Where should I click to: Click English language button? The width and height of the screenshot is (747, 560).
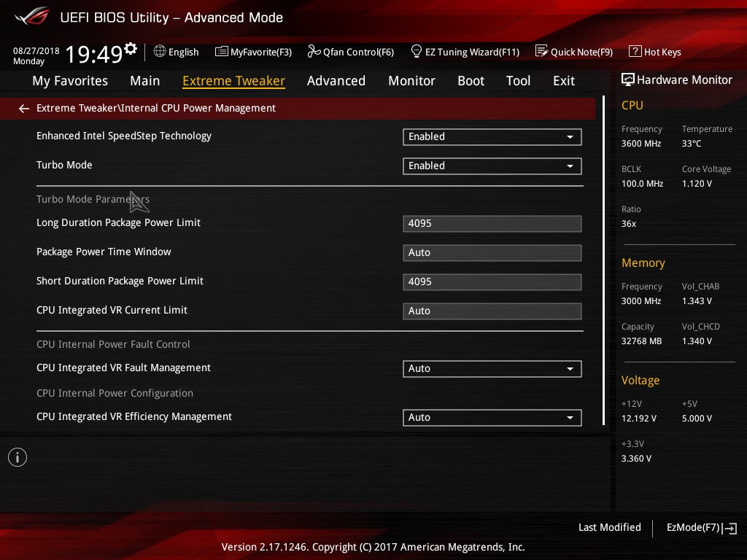click(177, 52)
